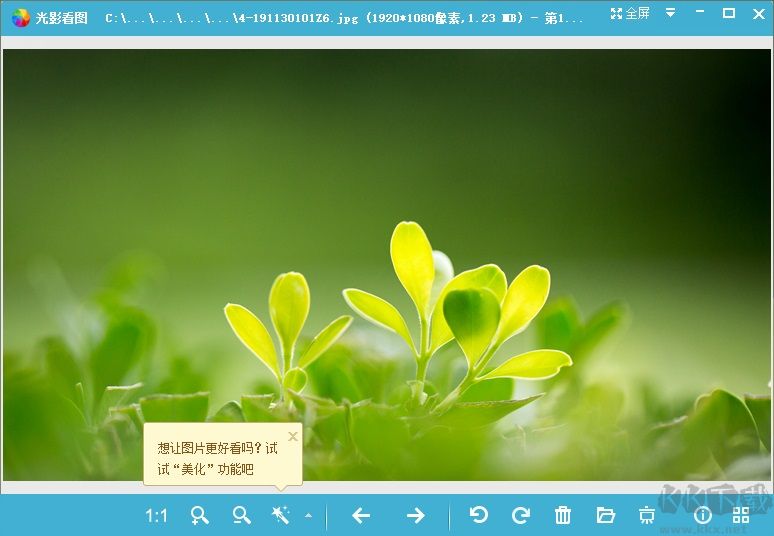Go to the previous image

[361, 516]
